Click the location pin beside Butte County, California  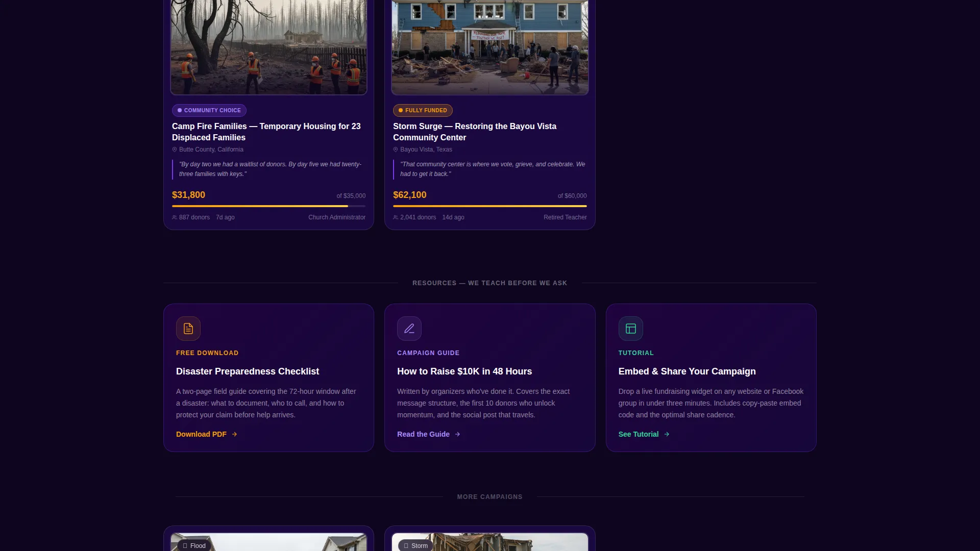coord(175,149)
